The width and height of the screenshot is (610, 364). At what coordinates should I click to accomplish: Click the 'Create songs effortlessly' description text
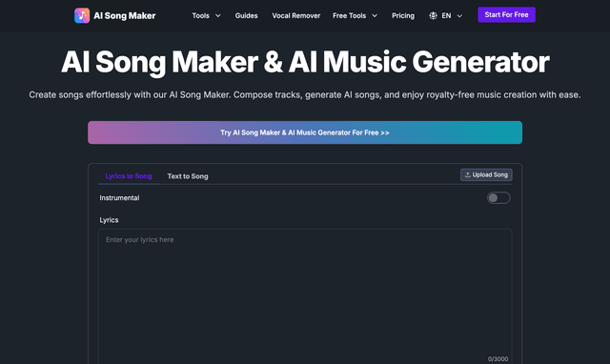(x=305, y=95)
